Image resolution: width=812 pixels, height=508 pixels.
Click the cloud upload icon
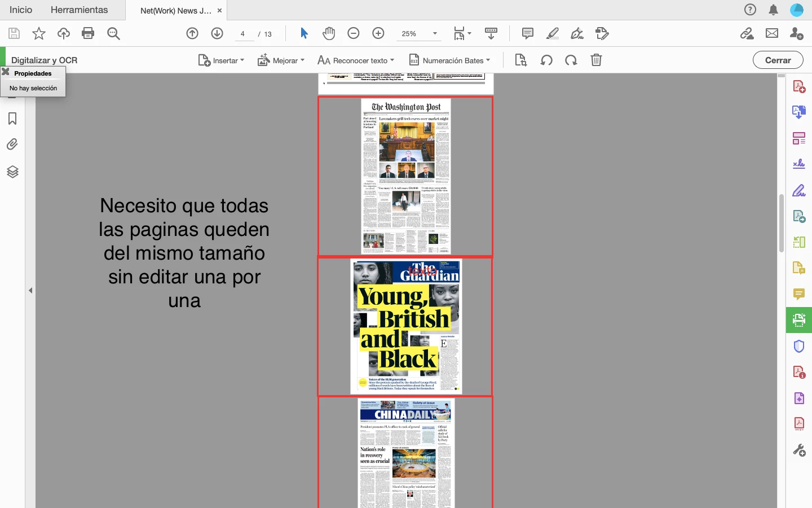tap(64, 34)
